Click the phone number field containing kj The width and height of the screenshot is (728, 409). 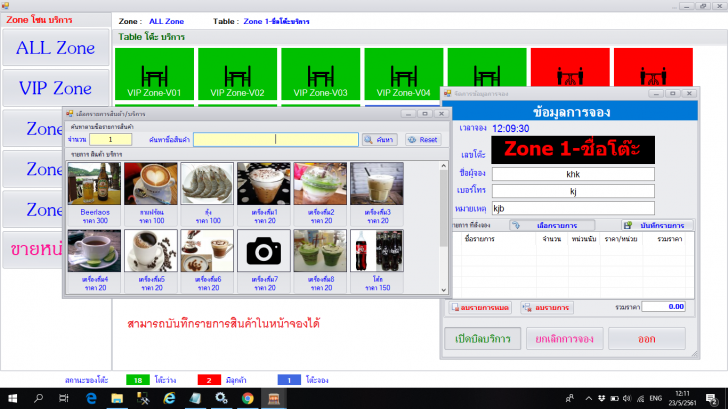click(573, 191)
